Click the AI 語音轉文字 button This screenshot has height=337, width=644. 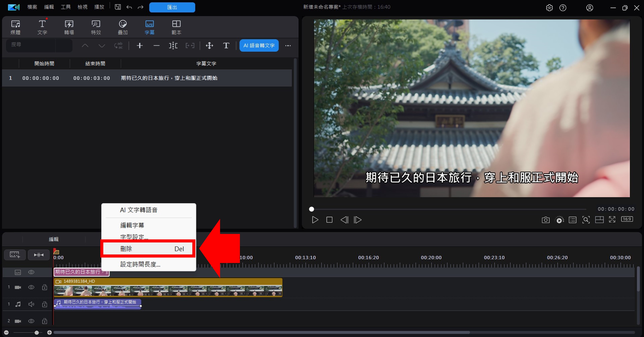click(259, 46)
